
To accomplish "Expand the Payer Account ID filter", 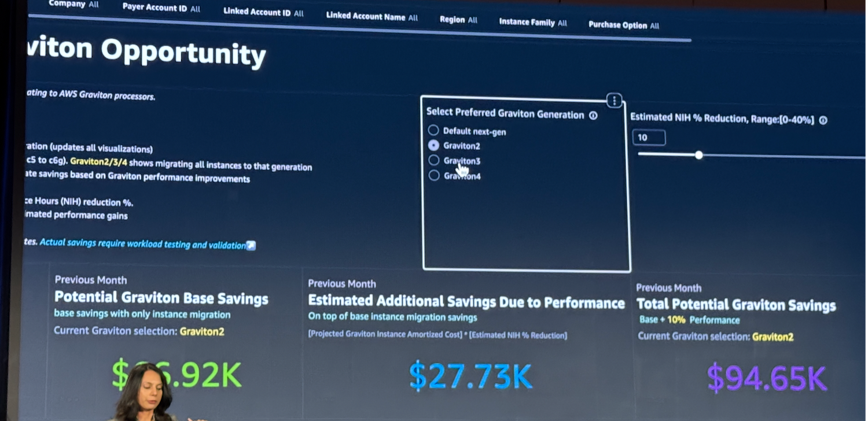I will pyautogui.click(x=161, y=8).
